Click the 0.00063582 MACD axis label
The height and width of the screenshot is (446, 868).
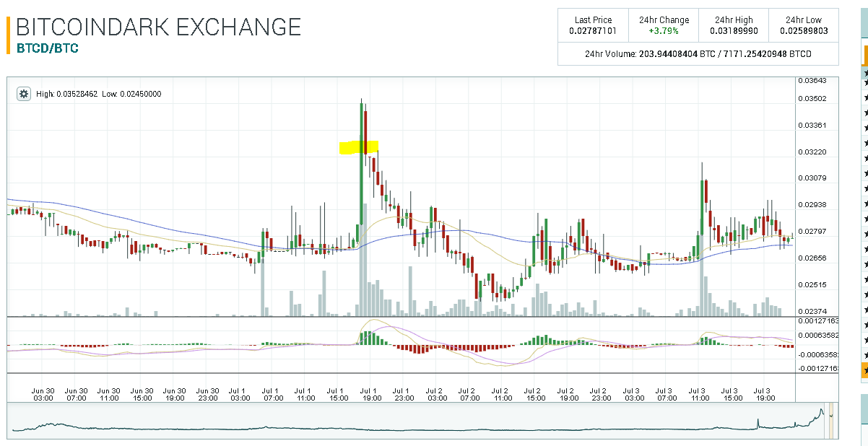coord(817,336)
